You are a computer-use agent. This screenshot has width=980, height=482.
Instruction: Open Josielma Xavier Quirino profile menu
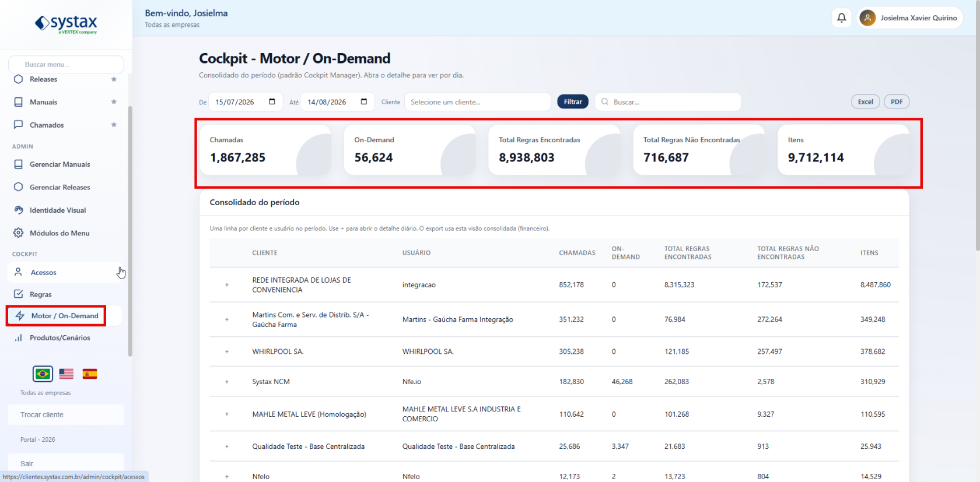click(909, 18)
